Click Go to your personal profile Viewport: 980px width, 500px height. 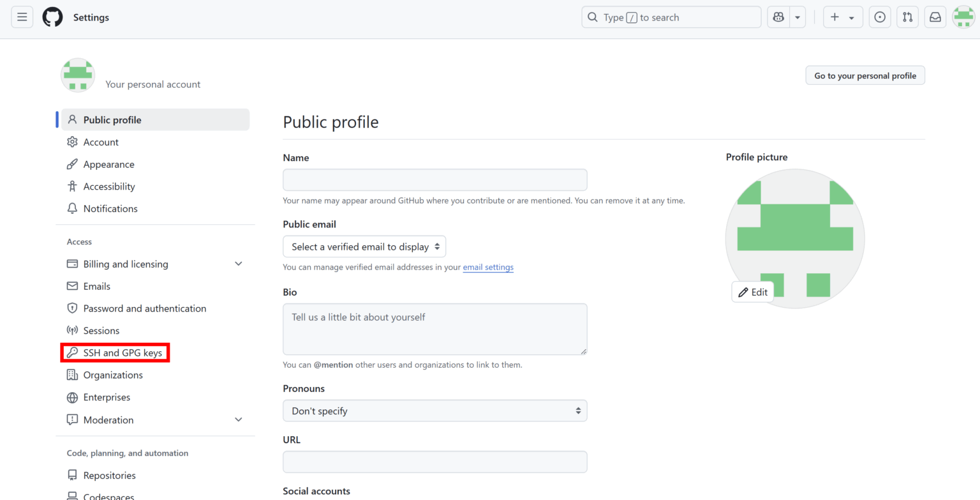click(x=865, y=75)
